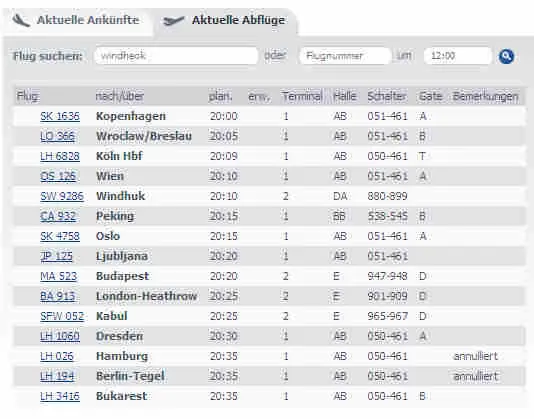Focus the destination search field
Viewport: 534px width, 419px height.
coord(176,56)
